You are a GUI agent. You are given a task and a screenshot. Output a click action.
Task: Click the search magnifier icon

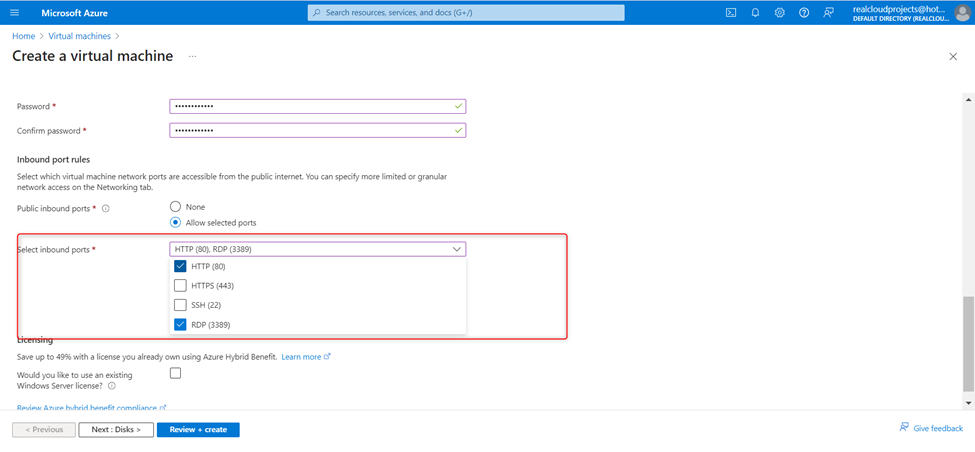coord(317,12)
